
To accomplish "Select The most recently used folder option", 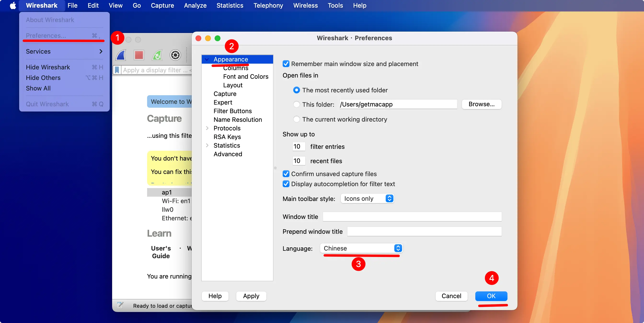I will click(297, 90).
